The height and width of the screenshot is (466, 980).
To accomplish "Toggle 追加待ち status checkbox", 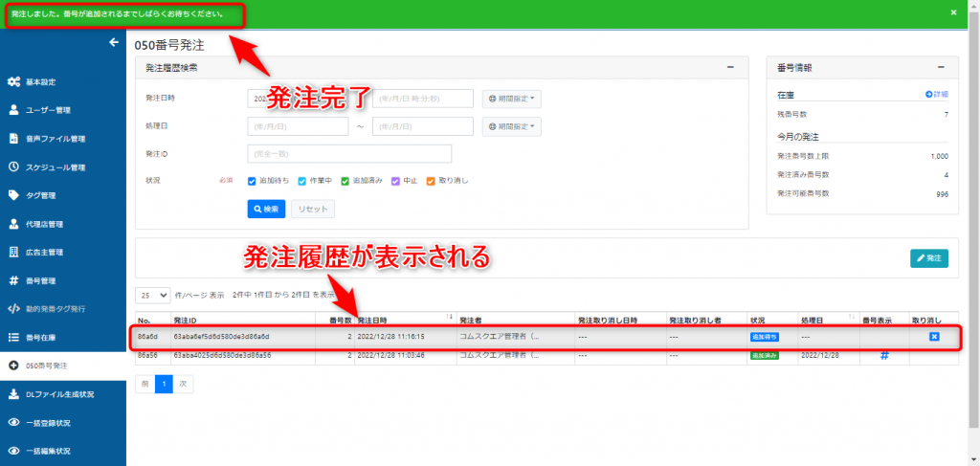I will (x=252, y=181).
